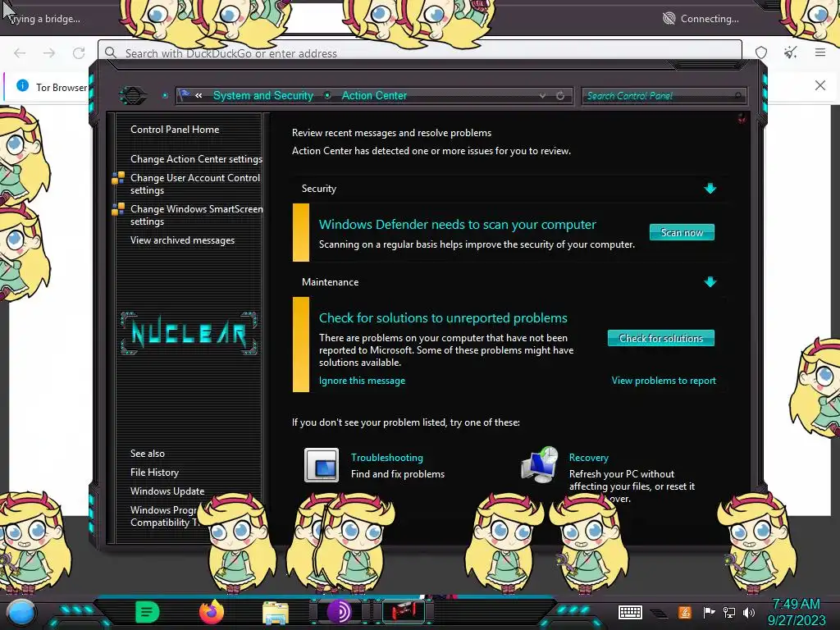Open the Troubleshooting link

(387, 458)
